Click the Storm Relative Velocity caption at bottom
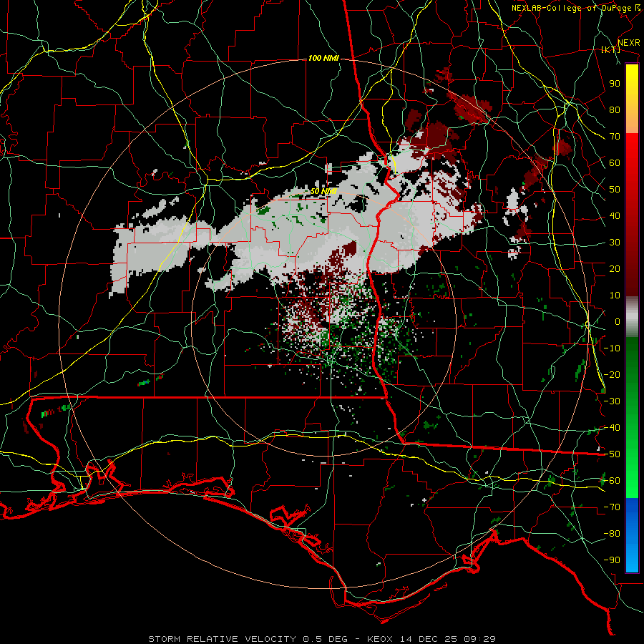 tap(322, 639)
